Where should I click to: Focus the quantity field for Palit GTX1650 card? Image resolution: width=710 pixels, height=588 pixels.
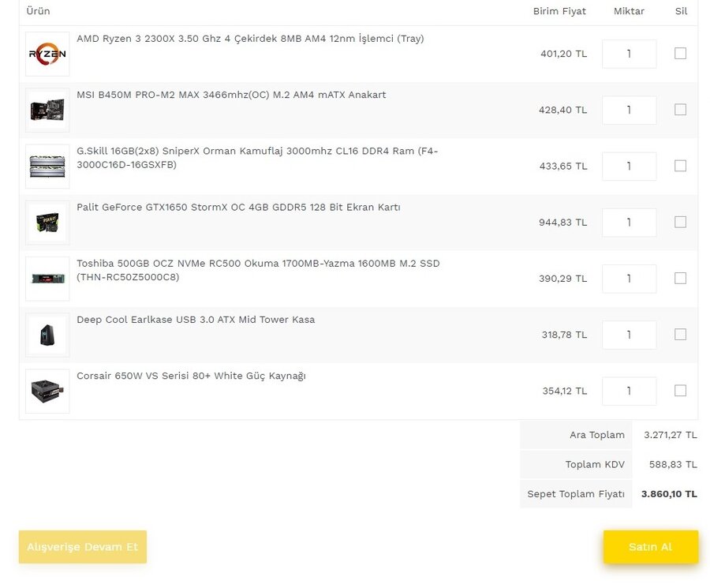[629, 223]
